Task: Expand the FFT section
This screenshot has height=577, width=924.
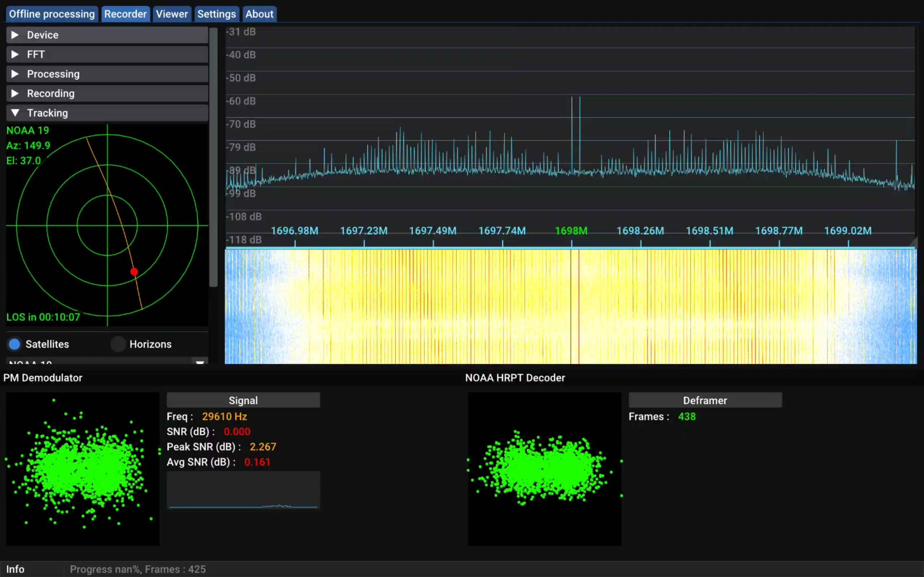Action: tap(107, 54)
